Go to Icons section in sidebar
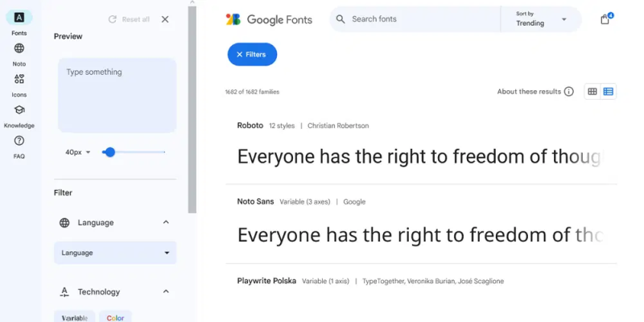The height and width of the screenshot is (322, 644). pyautogui.click(x=19, y=79)
